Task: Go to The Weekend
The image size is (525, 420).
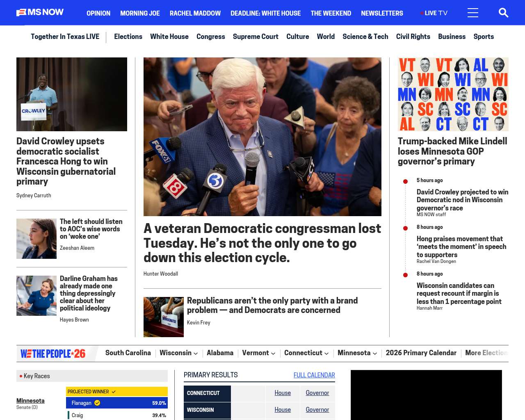Action: click(x=331, y=13)
